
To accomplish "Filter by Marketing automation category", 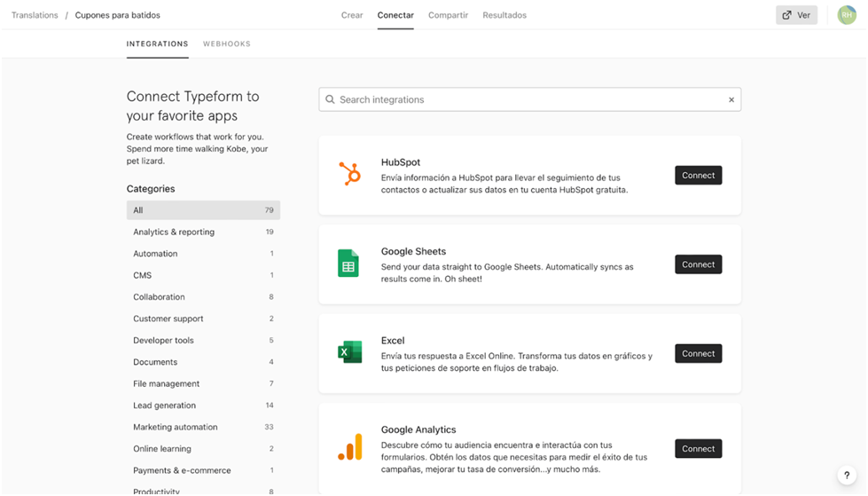I will [203, 426].
